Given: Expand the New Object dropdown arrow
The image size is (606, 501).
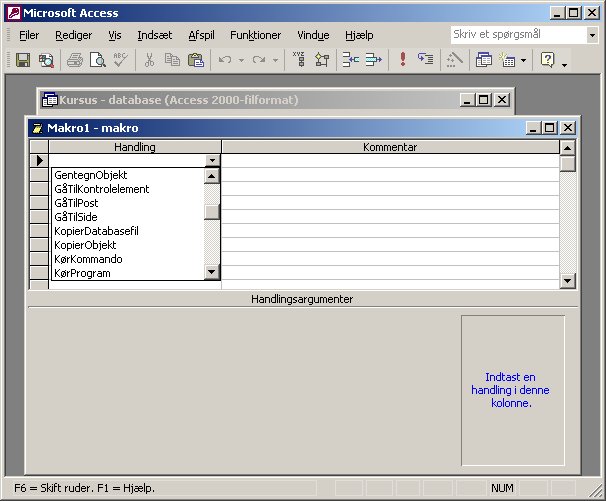Looking at the screenshot, I should click(x=523, y=60).
